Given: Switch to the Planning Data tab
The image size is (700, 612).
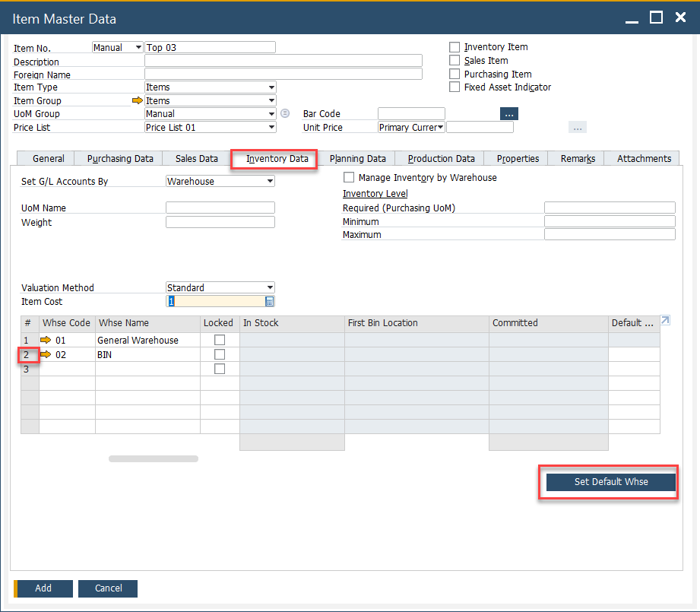Looking at the screenshot, I should click(x=357, y=159).
